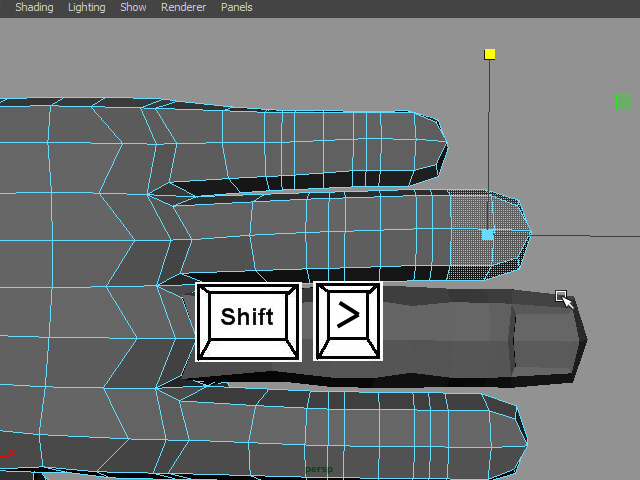Click the yellow Y-axis manipulator handle
The height and width of the screenshot is (480, 640).
[x=489, y=54]
